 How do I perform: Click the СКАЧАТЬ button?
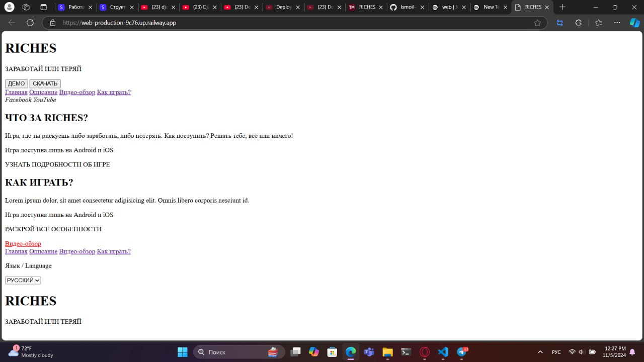pyautogui.click(x=45, y=83)
